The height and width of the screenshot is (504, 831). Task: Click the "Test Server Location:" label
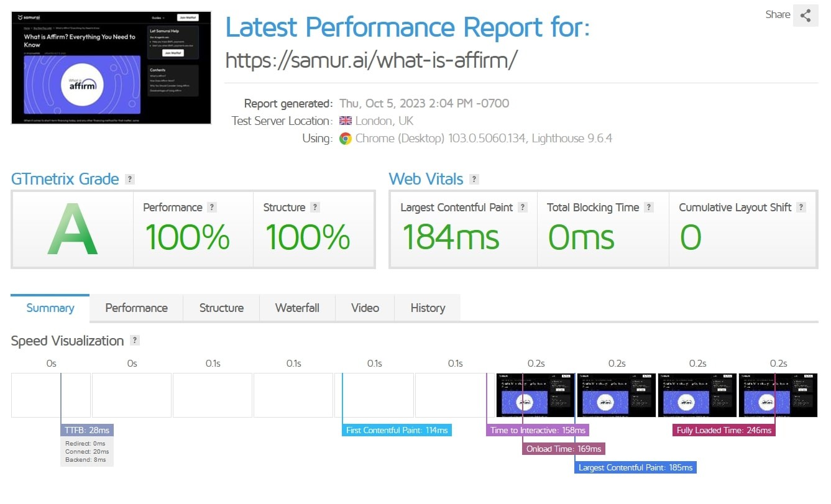pyautogui.click(x=282, y=121)
